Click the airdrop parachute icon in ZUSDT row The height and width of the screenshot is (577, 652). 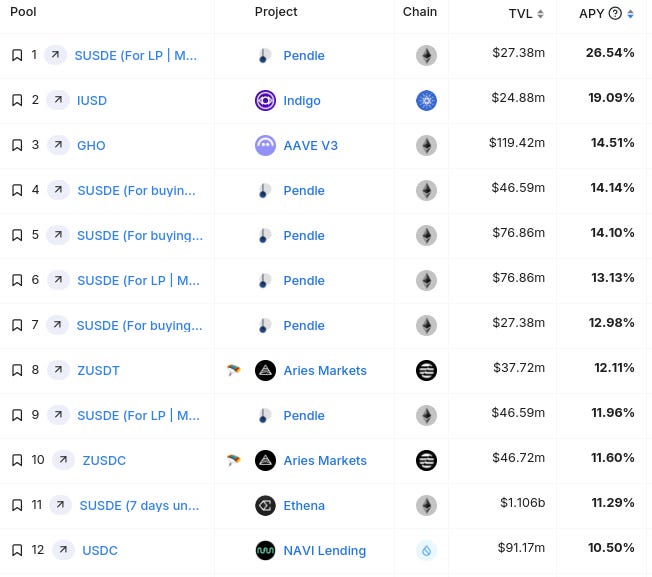point(233,370)
